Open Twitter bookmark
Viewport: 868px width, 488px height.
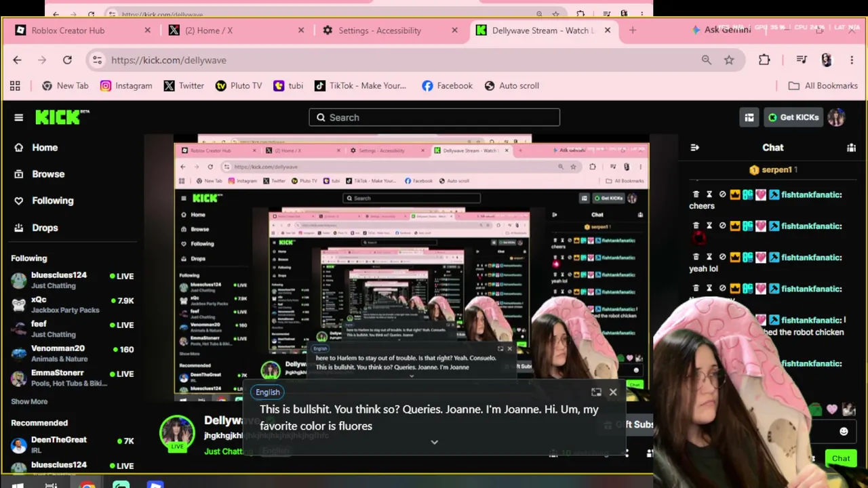click(x=184, y=85)
